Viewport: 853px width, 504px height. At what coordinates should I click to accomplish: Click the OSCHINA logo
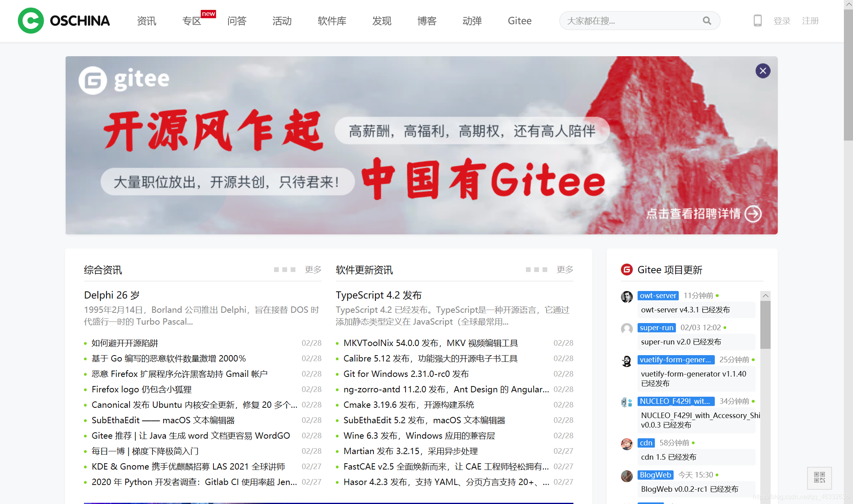[64, 21]
